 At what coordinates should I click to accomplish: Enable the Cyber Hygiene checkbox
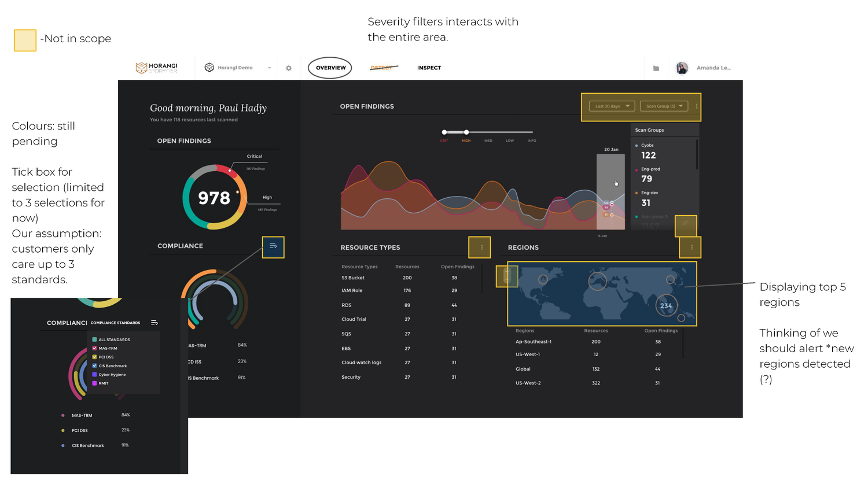[95, 375]
